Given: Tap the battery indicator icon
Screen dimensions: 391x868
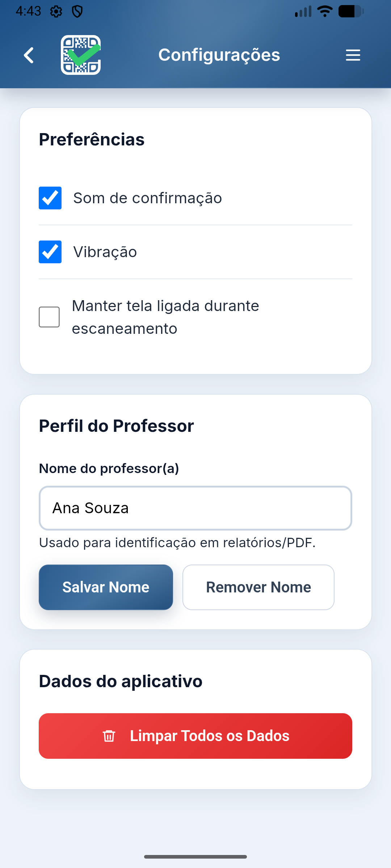Looking at the screenshot, I should pos(350,12).
